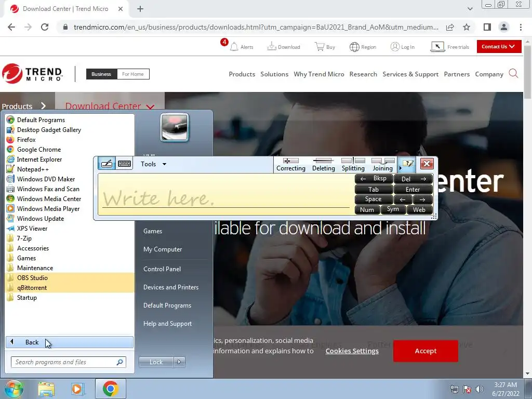
Task: Click the Buy cart icon
Action: pyautogui.click(x=320, y=46)
